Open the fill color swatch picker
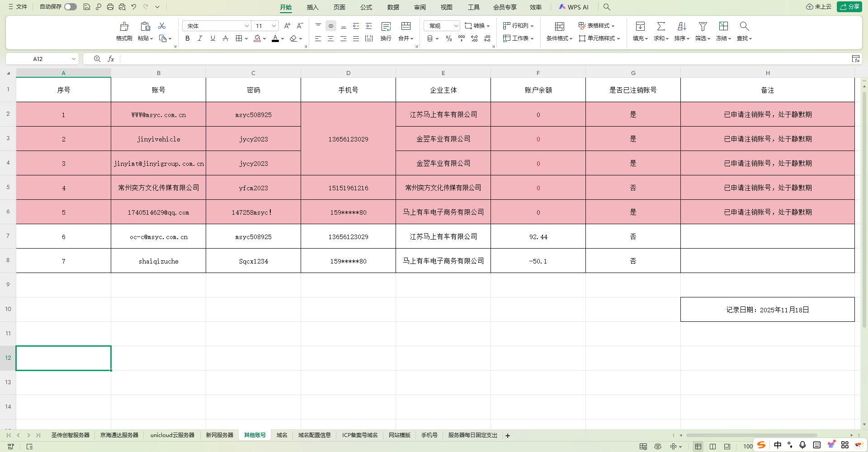The height and width of the screenshot is (452, 868). click(x=264, y=39)
